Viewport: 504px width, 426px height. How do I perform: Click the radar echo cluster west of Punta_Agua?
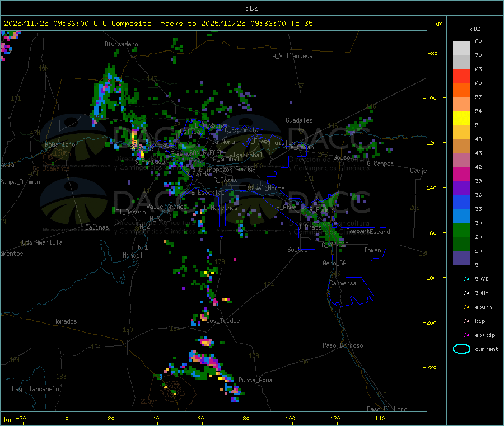(x=205, y=365)
